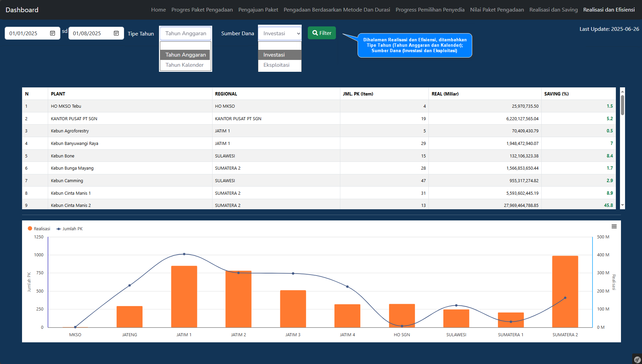Open the Tipe Tahun dropdown
This screenshot has width=642, height=364.
(x=185, y=34)
